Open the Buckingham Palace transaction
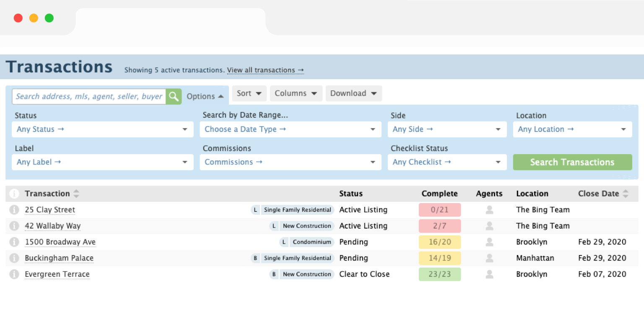 [59, 258]
